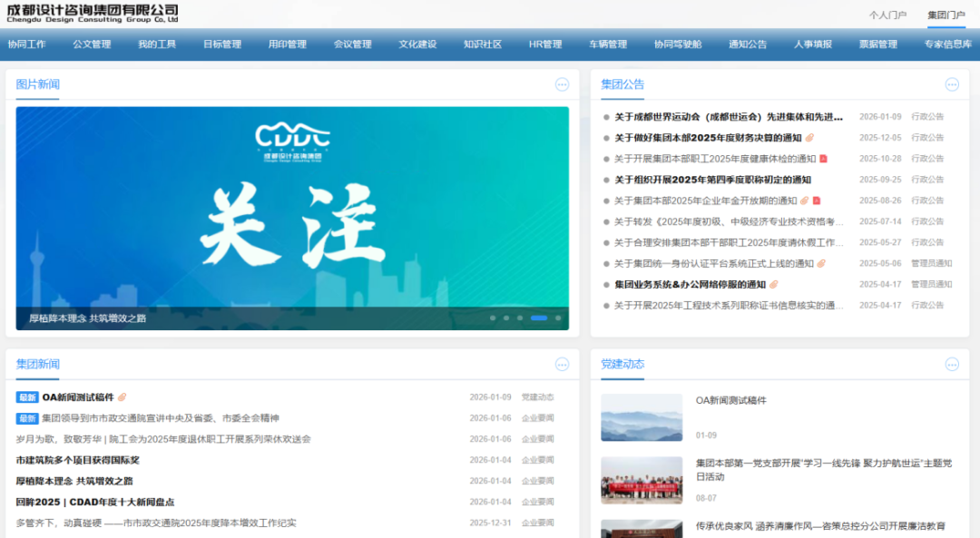Click the more icon in 党建动态 panel
This screenshot has height=538, width=980.
click(952, 364)
